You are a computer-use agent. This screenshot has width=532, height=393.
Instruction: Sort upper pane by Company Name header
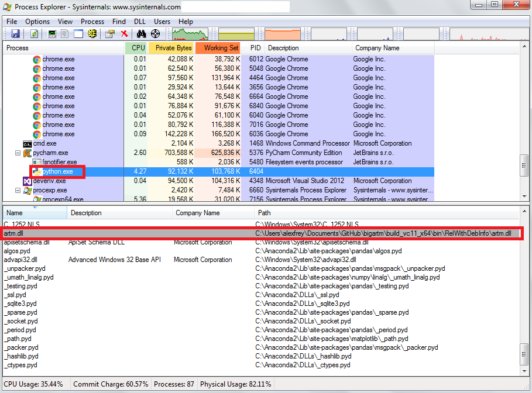[x=393, y=48]
